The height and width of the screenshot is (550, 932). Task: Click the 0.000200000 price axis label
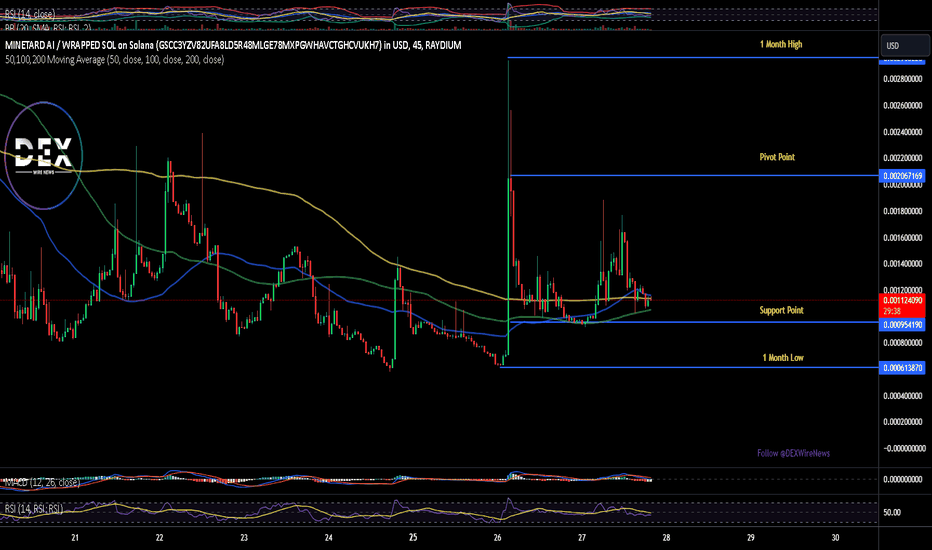tap(902, 422)
